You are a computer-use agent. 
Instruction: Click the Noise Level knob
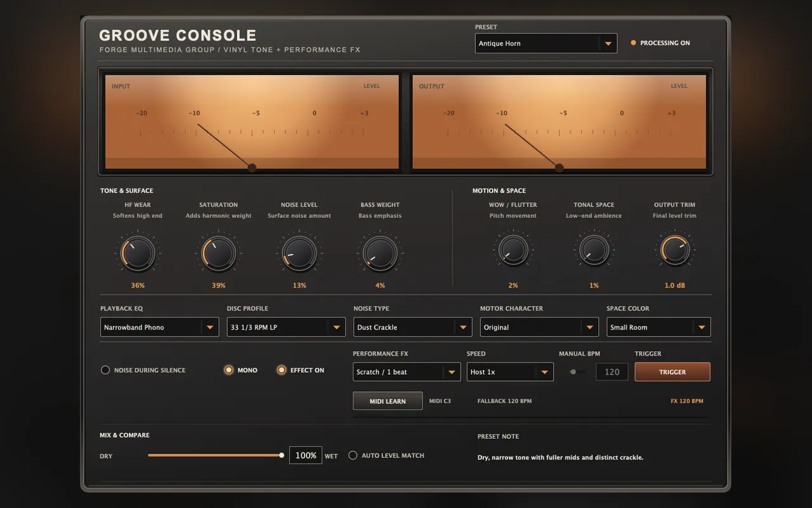[x=299, y=253]
